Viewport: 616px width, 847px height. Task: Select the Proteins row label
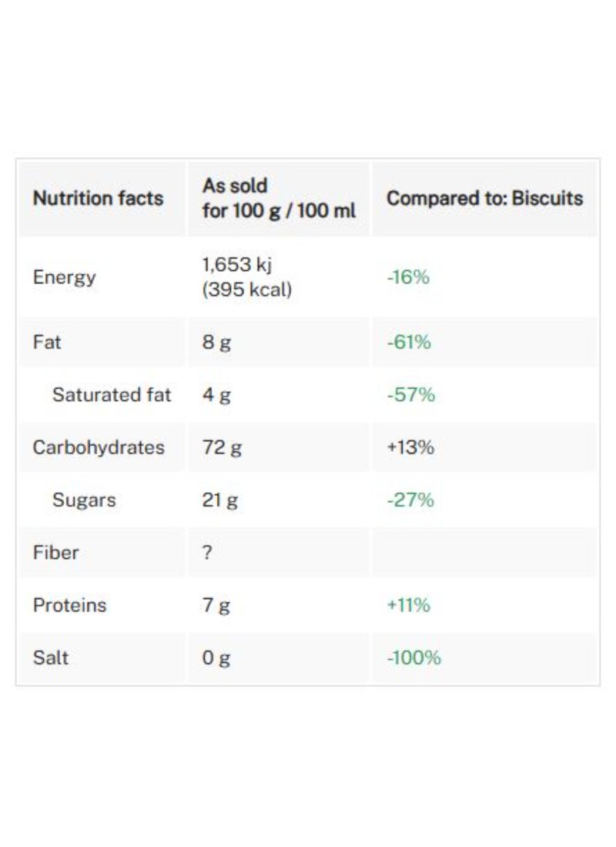69,605
